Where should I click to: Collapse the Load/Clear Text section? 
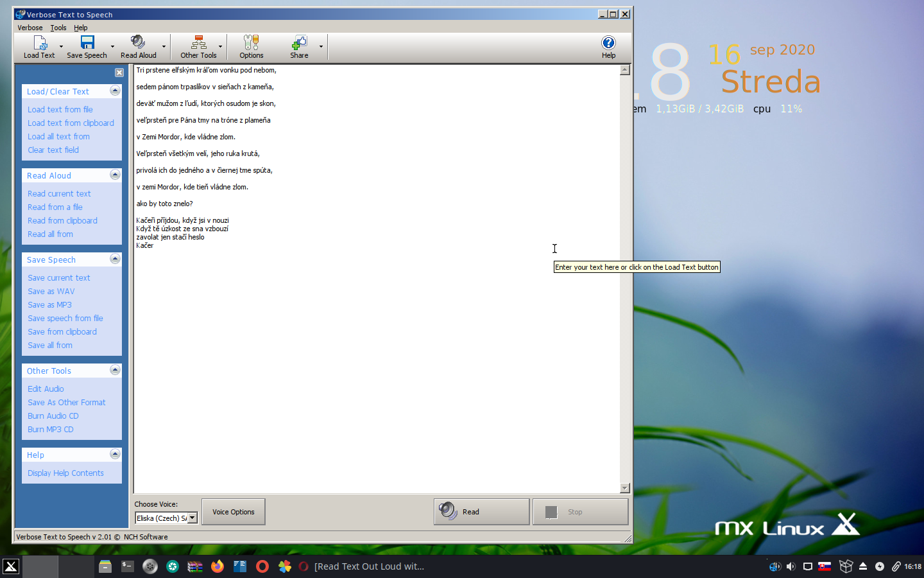tap(115, 91)
